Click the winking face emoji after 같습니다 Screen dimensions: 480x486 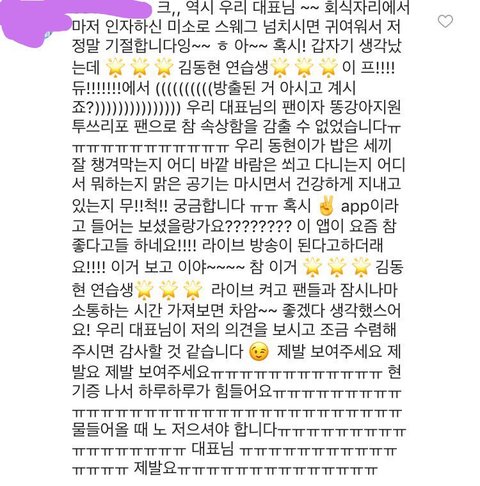click(x=258, y=351)
